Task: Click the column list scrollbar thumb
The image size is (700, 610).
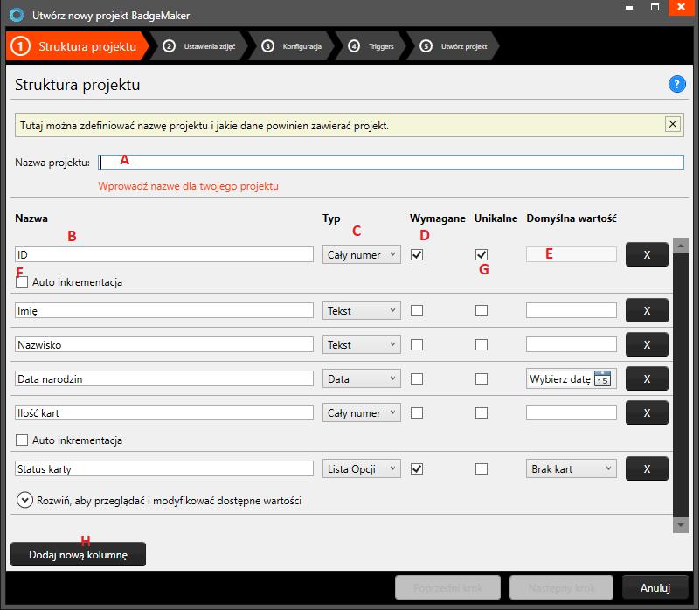Action: 681,384
